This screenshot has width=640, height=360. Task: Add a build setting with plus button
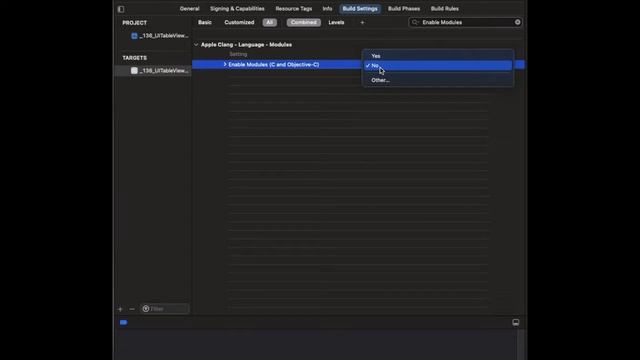[x=362, y=22]
